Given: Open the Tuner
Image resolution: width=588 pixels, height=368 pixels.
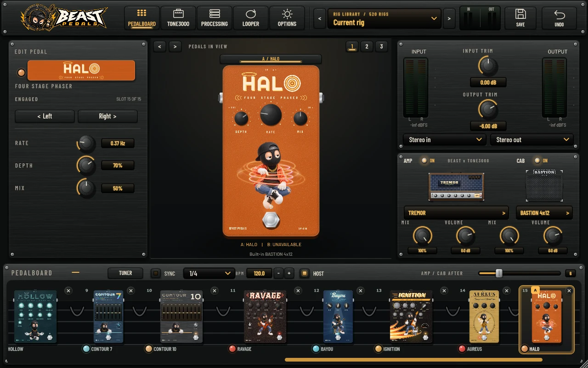Looking at the screenshot, I should click(125, 273).
